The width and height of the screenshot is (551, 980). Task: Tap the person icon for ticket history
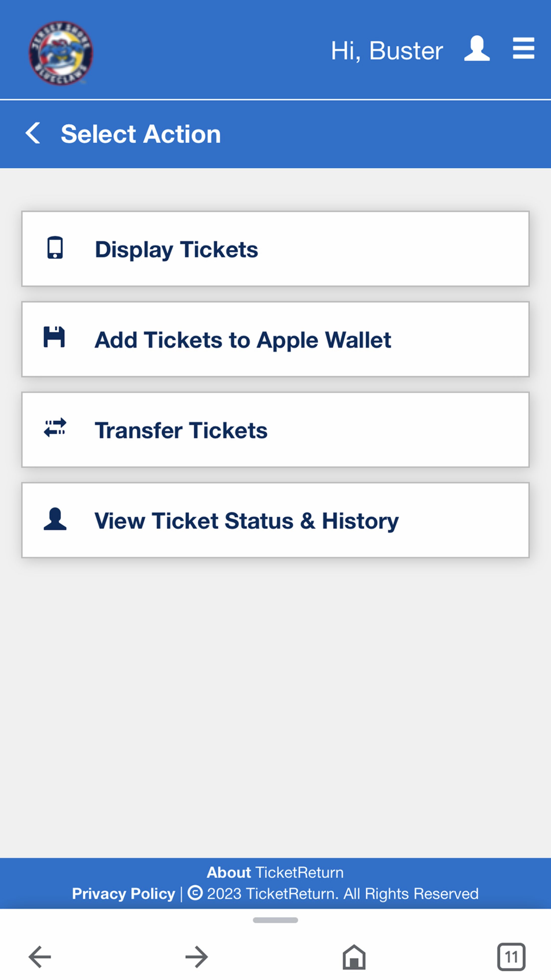[x=55, y=519]
